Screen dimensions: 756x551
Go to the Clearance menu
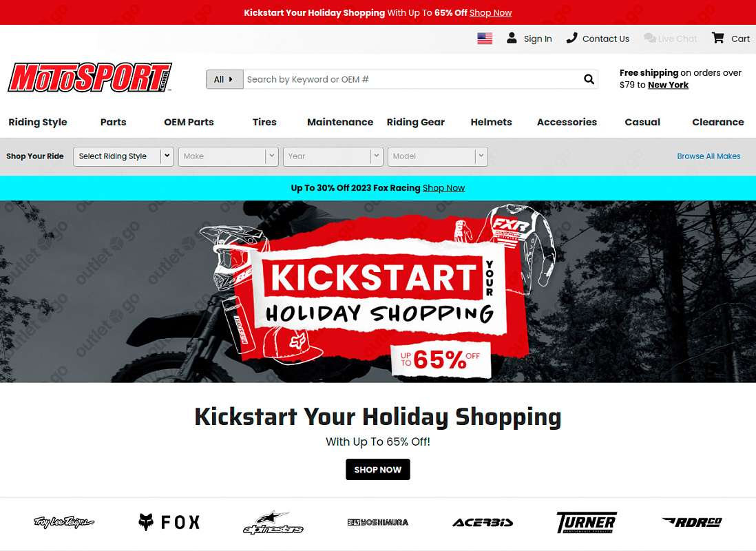(x=718, y=122)
